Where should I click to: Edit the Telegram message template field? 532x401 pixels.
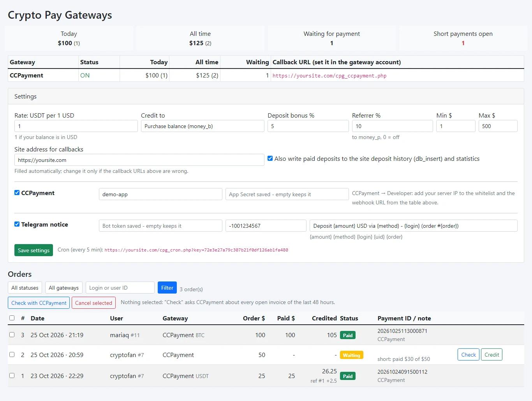(414, 226)
